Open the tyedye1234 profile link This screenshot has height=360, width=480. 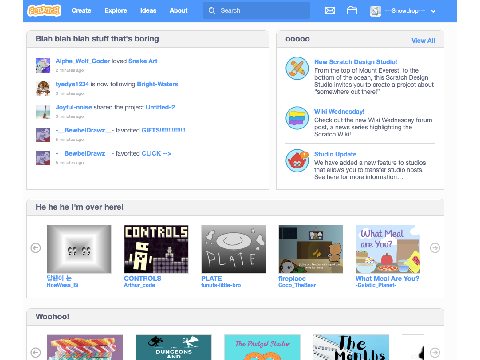(72, 84)
